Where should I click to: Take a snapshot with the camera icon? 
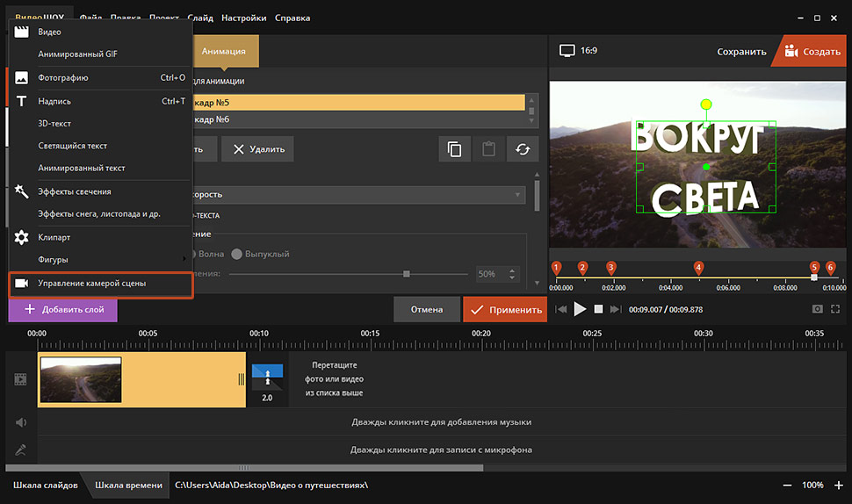click(818, 309)
